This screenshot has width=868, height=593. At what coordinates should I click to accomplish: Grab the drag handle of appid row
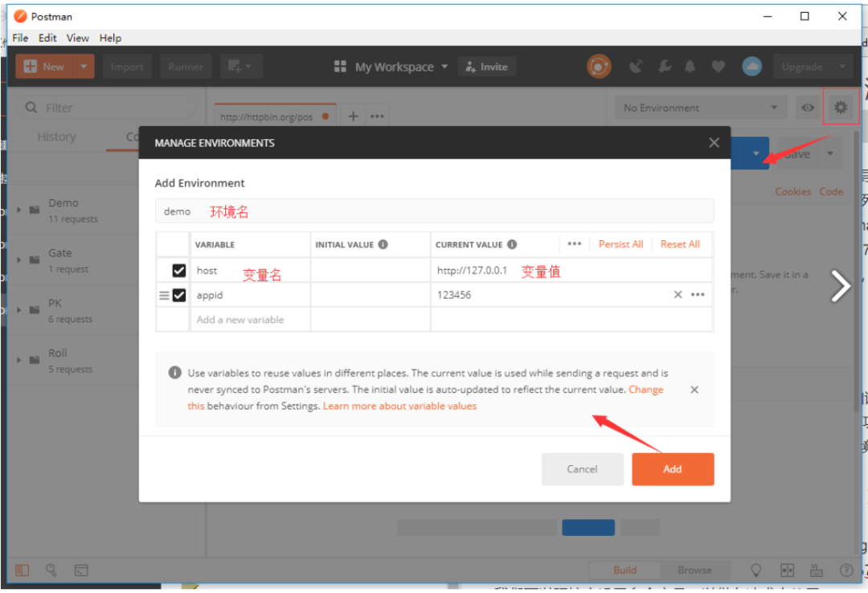pos(165,295)
